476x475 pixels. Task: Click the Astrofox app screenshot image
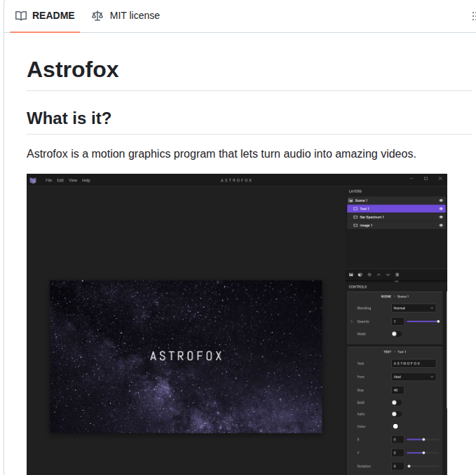pos(237,324)
